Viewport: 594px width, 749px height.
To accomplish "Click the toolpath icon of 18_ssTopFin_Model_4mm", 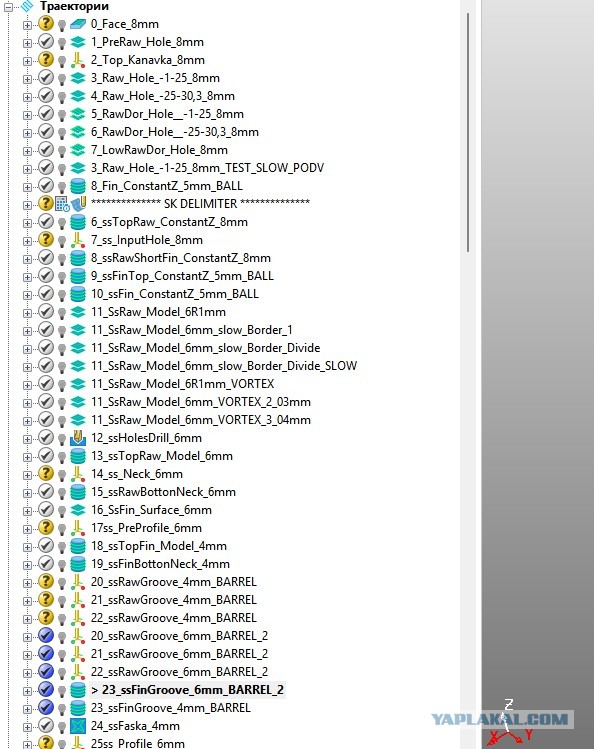I will tap(77, 546).
